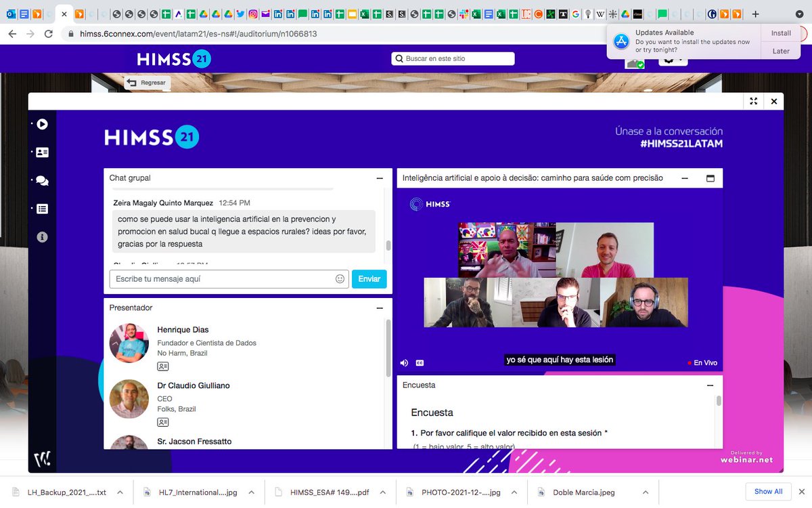This screenshot has width=812, height=508.
Task: Switch to the Twitter browser tab
Action: point(240,14)
